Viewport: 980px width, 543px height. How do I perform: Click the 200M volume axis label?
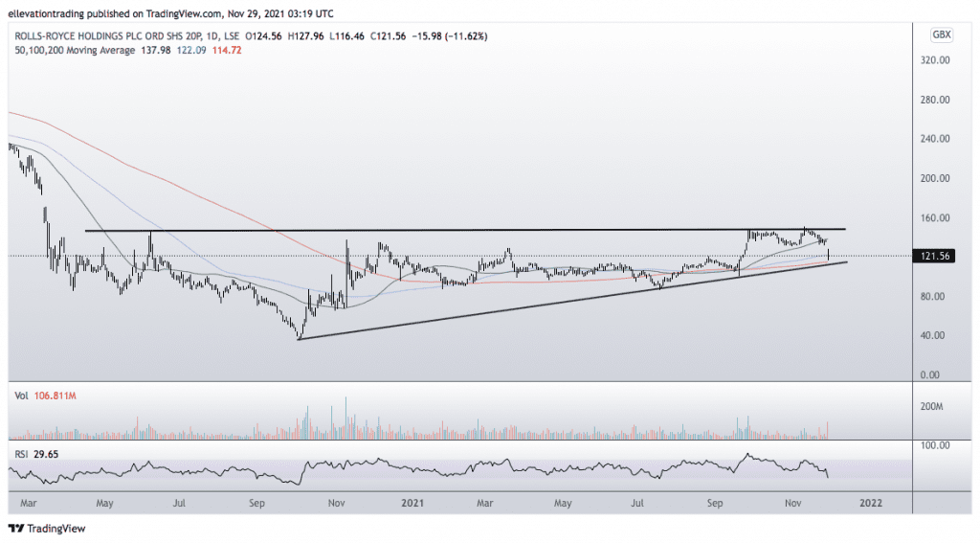[932, 407]
